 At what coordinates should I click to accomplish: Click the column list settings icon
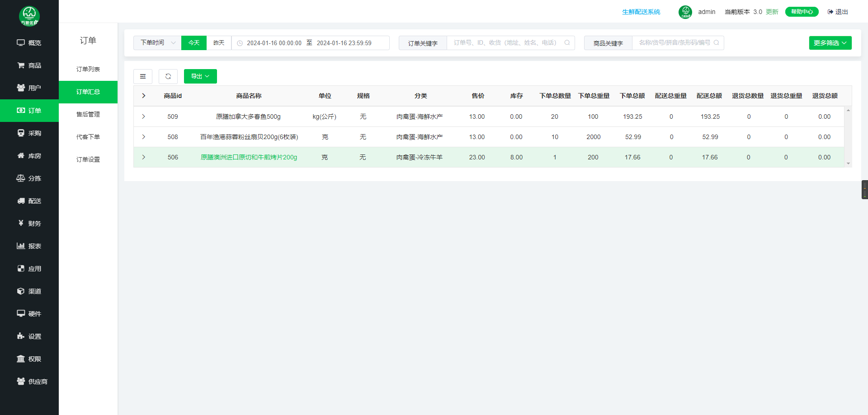(143, 76)
